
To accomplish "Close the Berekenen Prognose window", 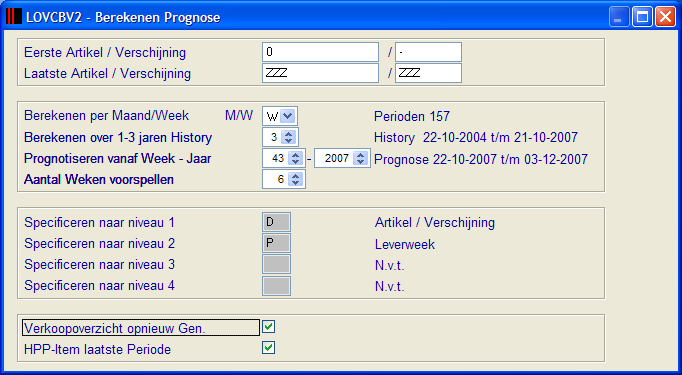I will tap(665, 17).
